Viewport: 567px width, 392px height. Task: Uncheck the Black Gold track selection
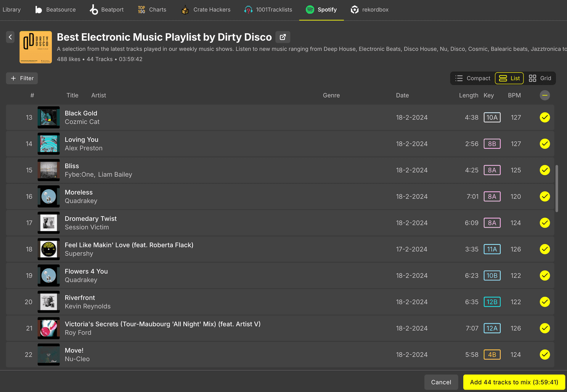[545, 117]
